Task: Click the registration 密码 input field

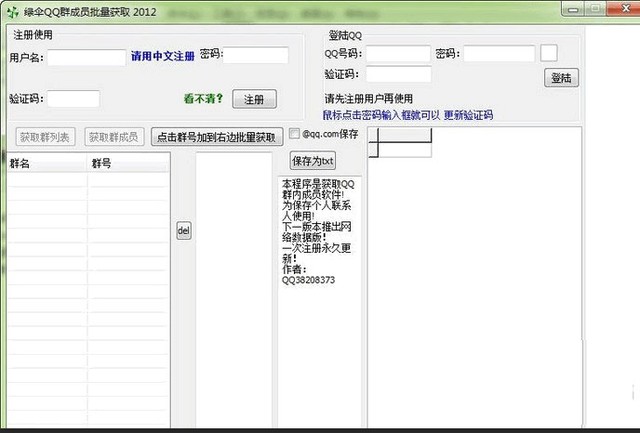Action: (256, 55)
